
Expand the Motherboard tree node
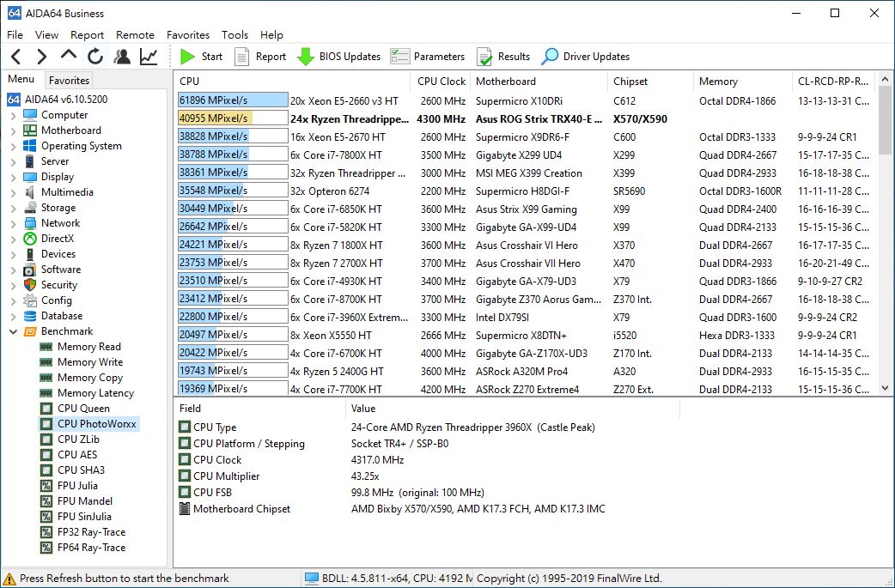click(x=13, y=130)
